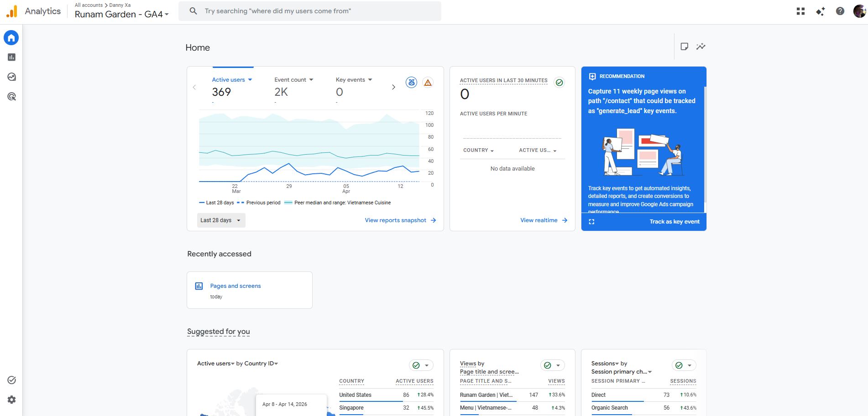Screen dimensions: 868x416
Task: Open the Sessions metric dropdown in the last card
Action: click(605, 364)
